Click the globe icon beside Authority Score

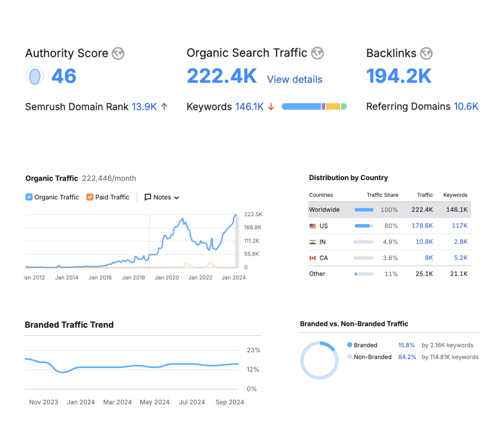coord(118,53)
